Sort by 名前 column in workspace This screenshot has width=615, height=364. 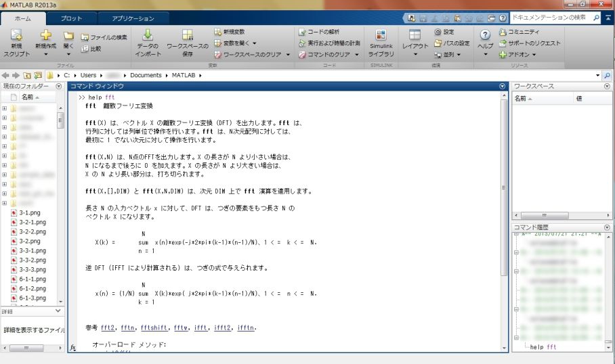pyautogui.click(x=523, y=99)
